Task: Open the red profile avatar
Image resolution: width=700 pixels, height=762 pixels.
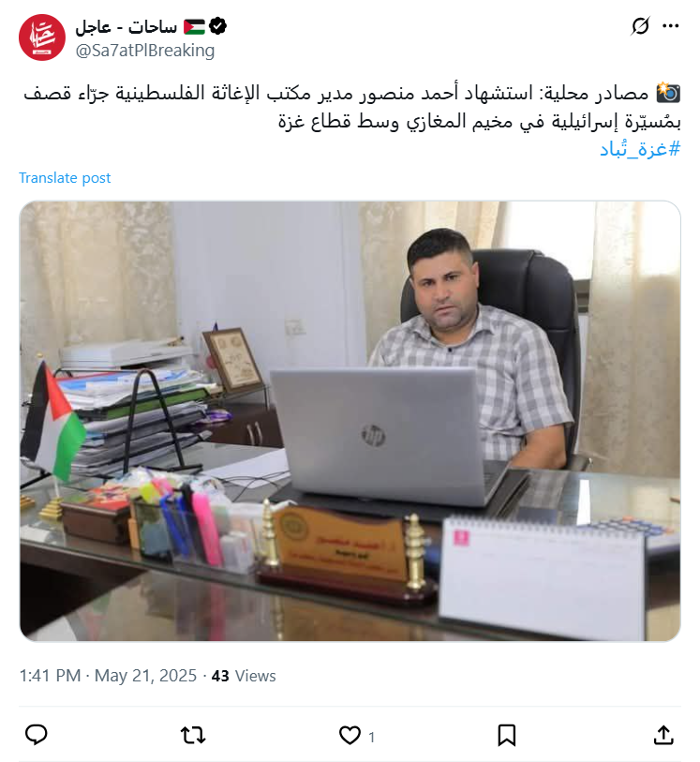Action: click(x=42, y=37)
